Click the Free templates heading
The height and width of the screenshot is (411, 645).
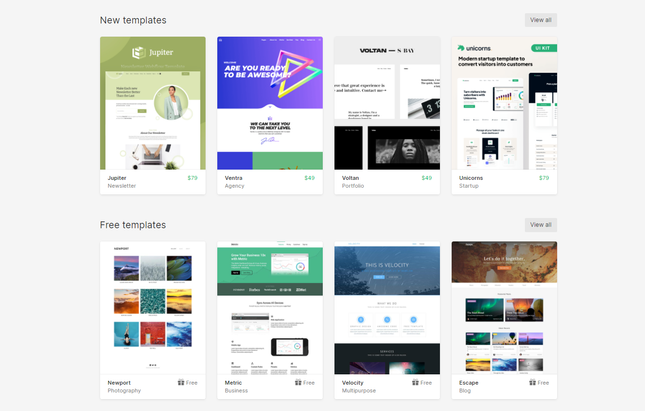[133, 225]
